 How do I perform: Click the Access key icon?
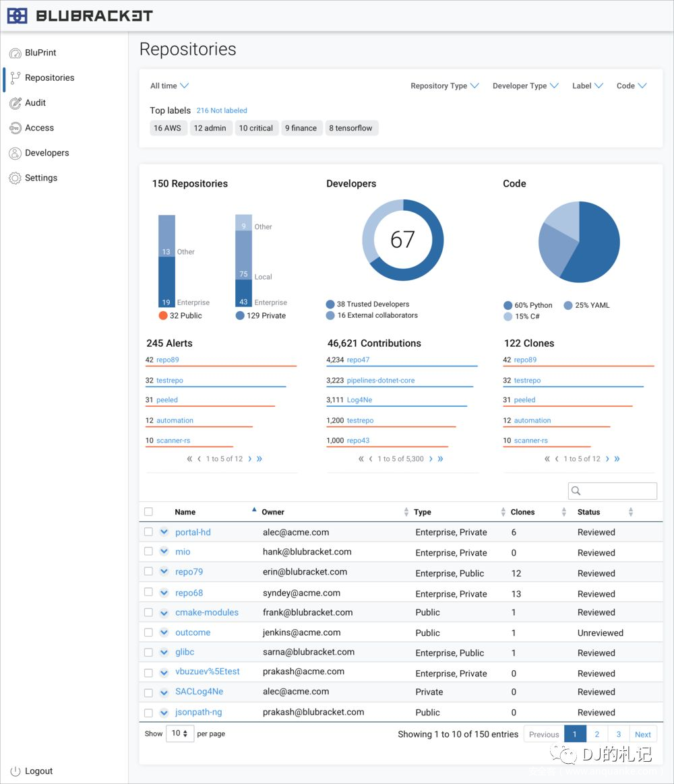coord(15,128)
